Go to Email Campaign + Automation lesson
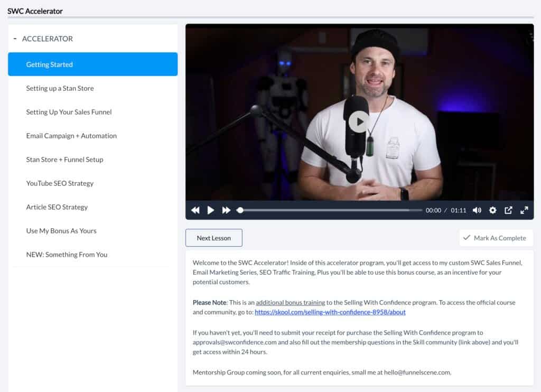Screen dimensions: 541x392 93,136
